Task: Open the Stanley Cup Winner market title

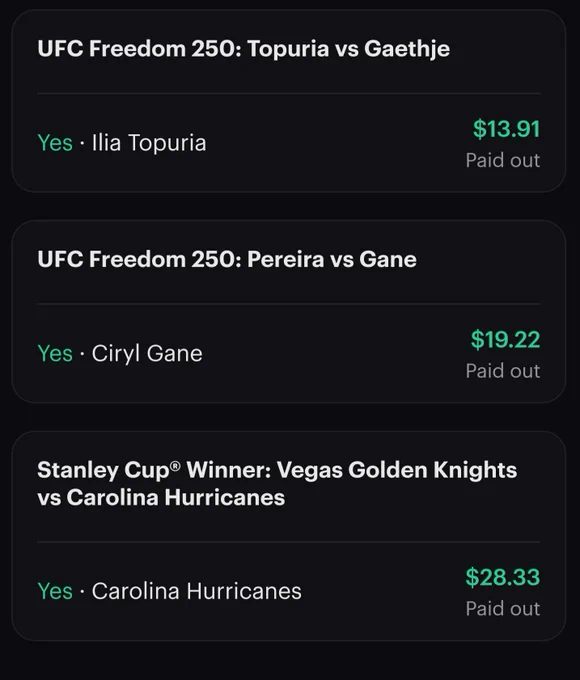Action: 277,484
